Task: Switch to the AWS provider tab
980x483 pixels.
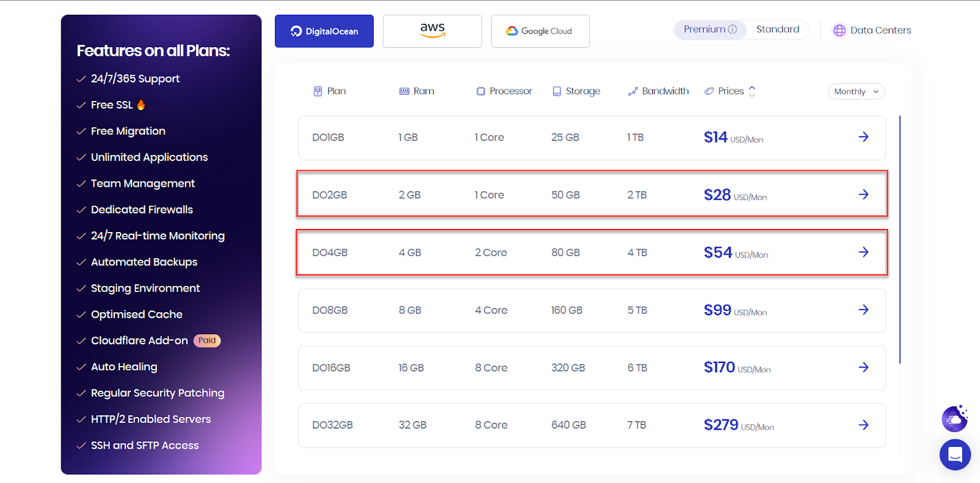Action: point(432,31)
